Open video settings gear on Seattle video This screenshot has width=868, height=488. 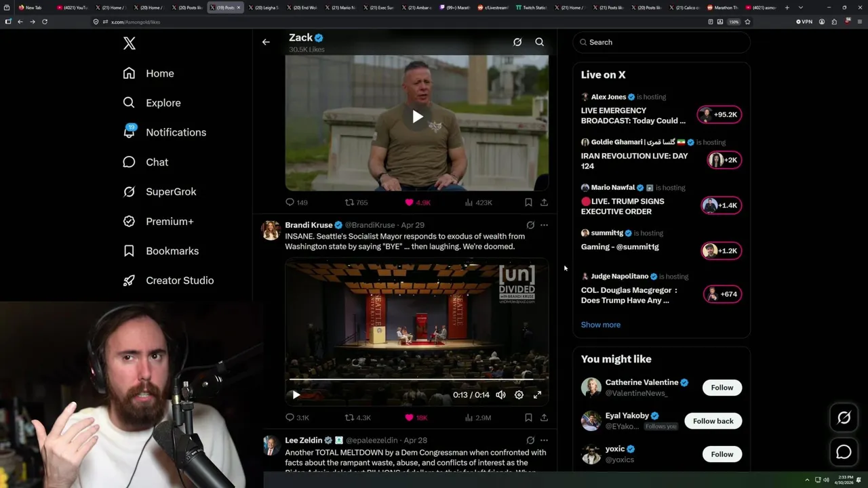[x=519, y=395]
